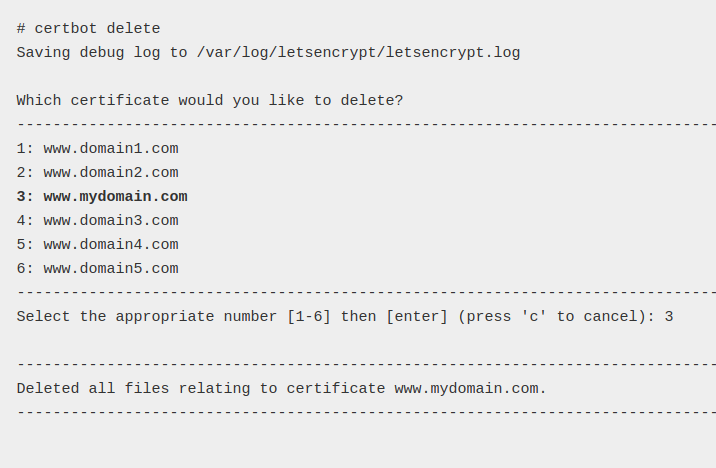
Task: Select the 'Which certificate would you like to delete?' line
Action: click(x=210, y=100)
